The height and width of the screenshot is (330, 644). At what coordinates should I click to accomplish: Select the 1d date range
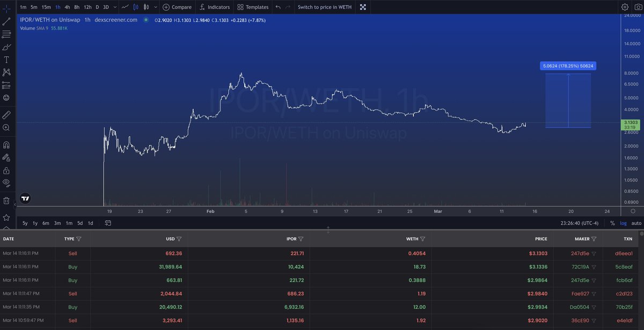click(90, 223)
